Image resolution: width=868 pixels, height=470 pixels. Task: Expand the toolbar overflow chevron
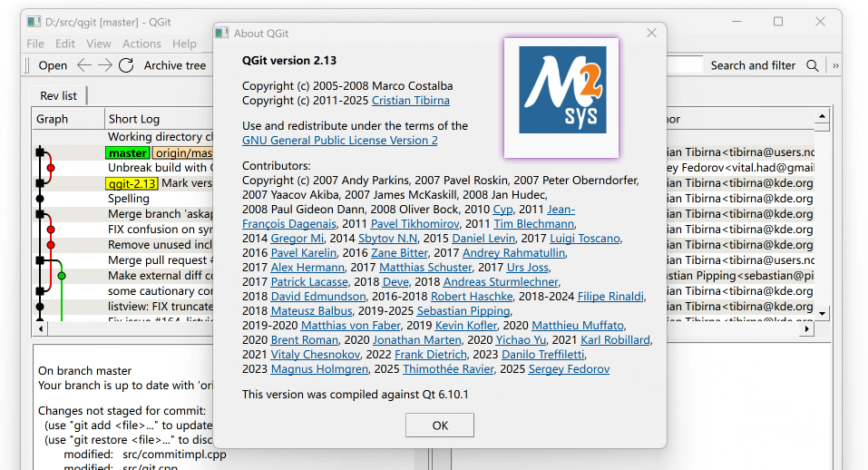[835, 65]
